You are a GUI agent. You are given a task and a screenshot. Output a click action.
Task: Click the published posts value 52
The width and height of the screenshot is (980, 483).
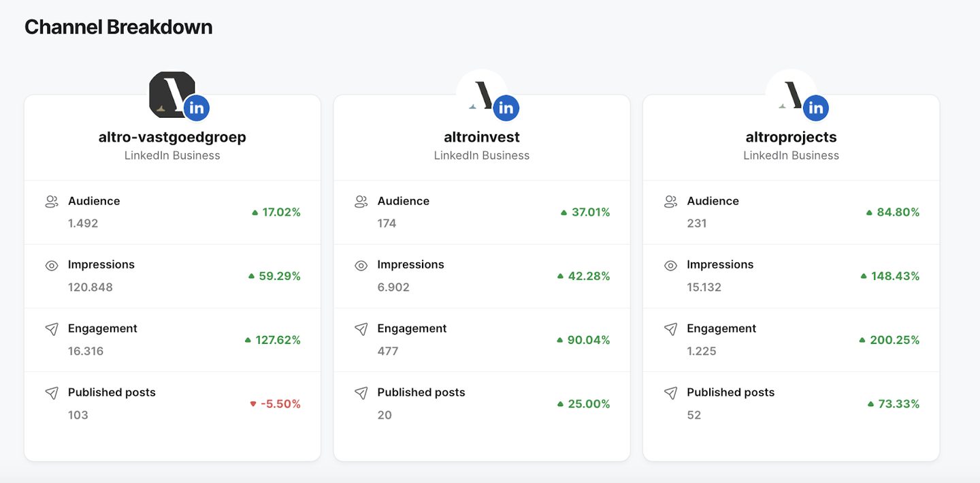click(694, 416)
